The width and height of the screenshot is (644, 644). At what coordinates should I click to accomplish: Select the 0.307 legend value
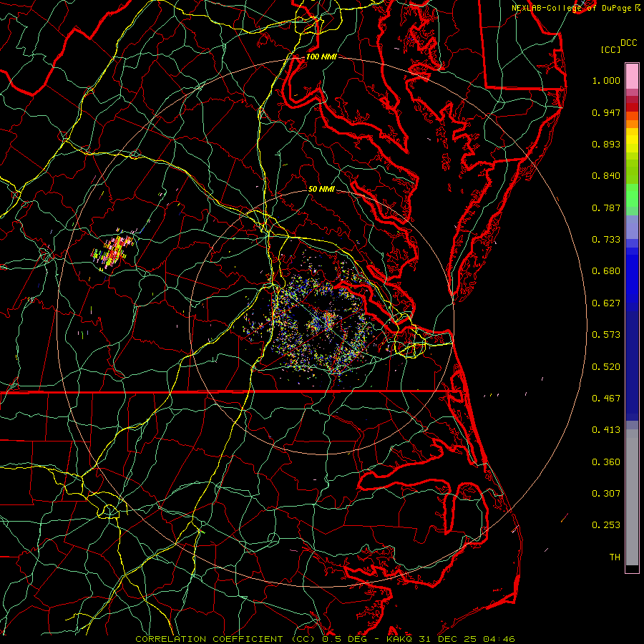(606, 494)
